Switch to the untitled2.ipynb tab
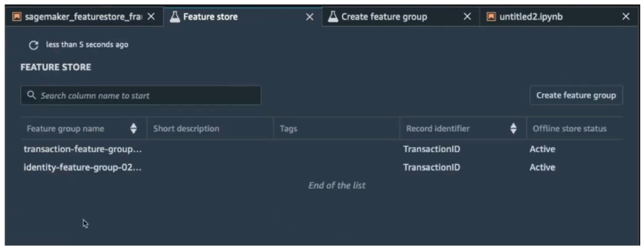The image size is (644, 251). coord(531,17)
